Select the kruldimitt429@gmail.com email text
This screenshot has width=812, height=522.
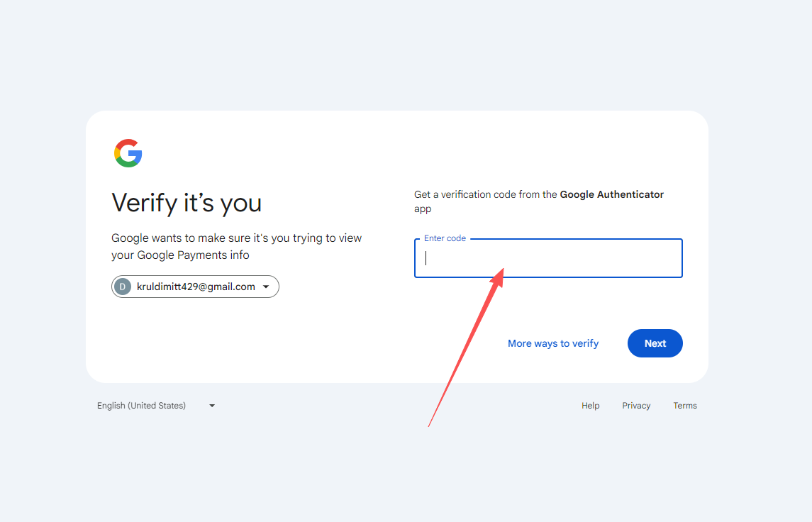[x=196, y=287]
